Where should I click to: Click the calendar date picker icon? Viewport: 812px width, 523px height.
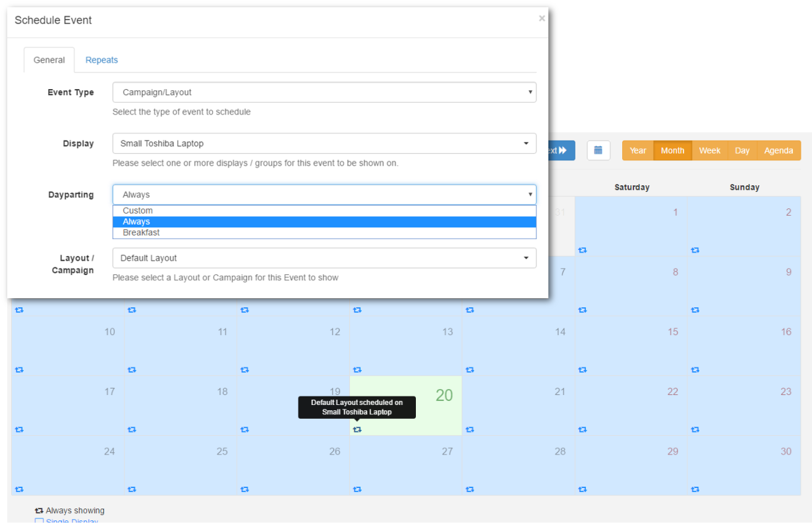pyautogui.click(x=598, y=150)
